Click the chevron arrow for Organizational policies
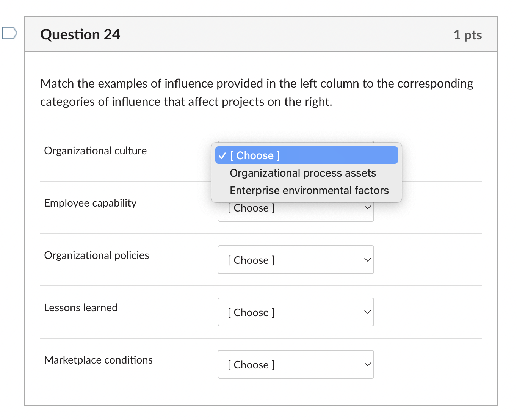Image resolution: width=517 pixels, height=420 pixels. (x=367, y=260)
